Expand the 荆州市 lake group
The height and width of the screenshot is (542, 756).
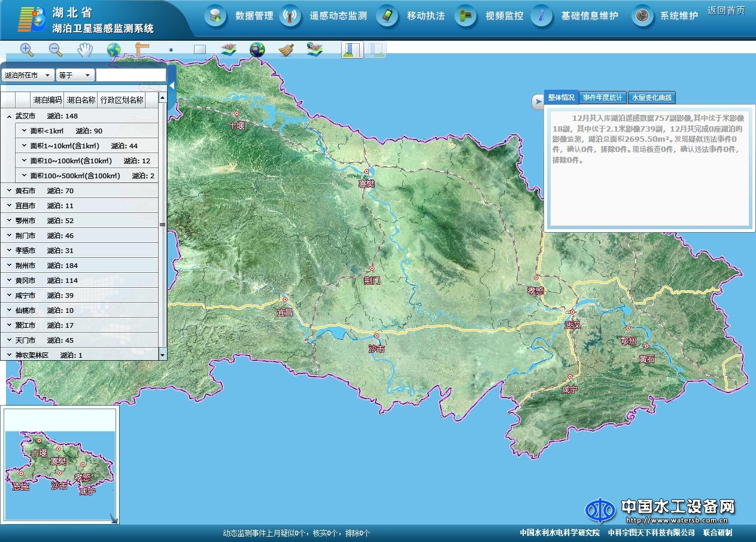(10, 266)
